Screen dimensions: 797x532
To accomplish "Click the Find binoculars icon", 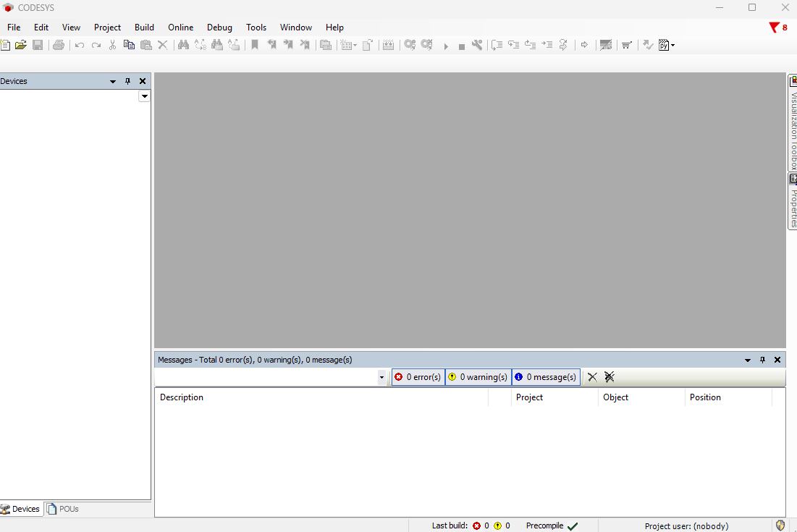I will (183, 45).
